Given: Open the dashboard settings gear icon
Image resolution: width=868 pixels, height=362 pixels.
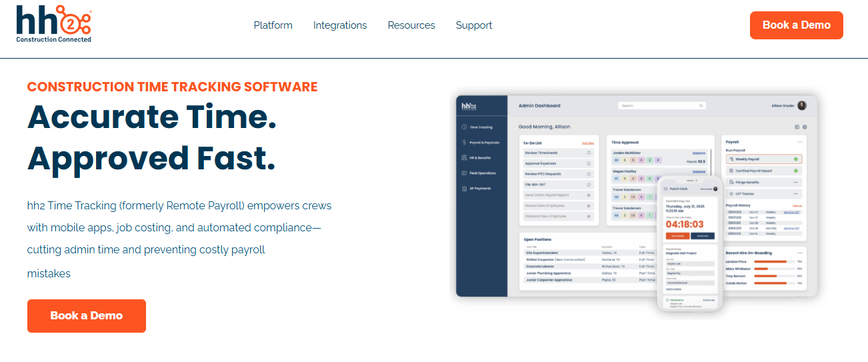Looking at the screenshot, I should click(x=805, y=127).
